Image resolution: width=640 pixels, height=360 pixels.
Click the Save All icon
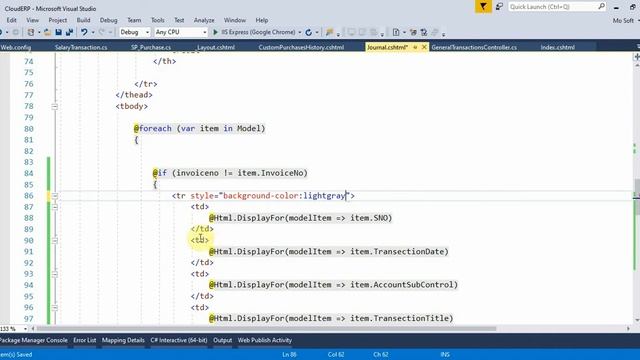click(x=69, y=32)
